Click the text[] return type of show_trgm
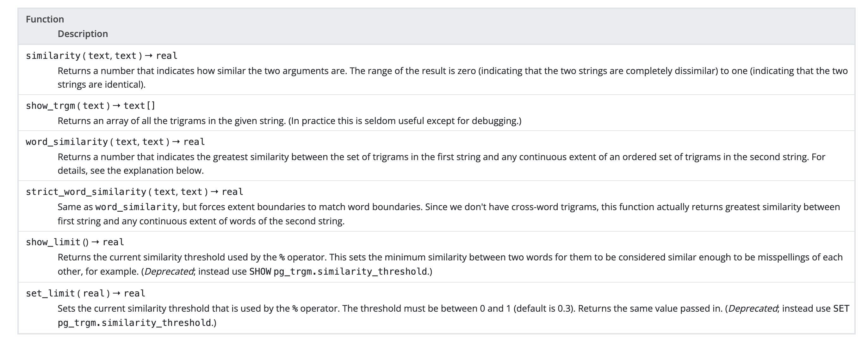Image resolution: width=868 pixels, height=343 pixels. (x=139, y=106)
